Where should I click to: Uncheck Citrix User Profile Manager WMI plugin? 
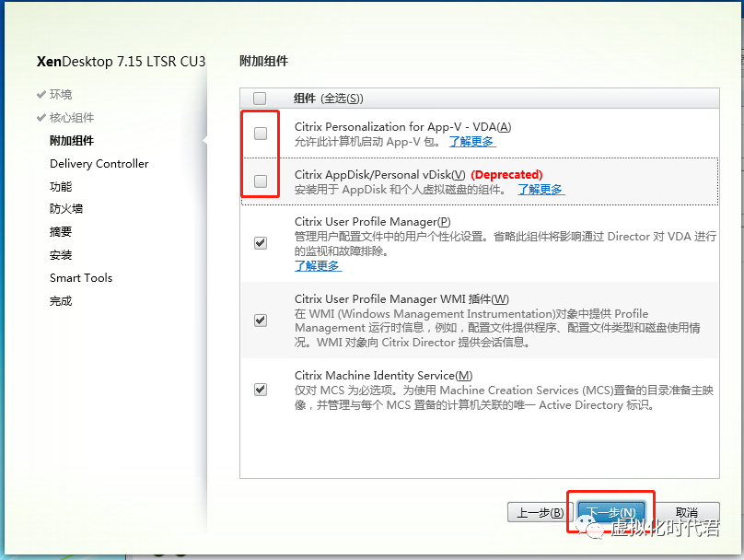(x=261, y=321)
